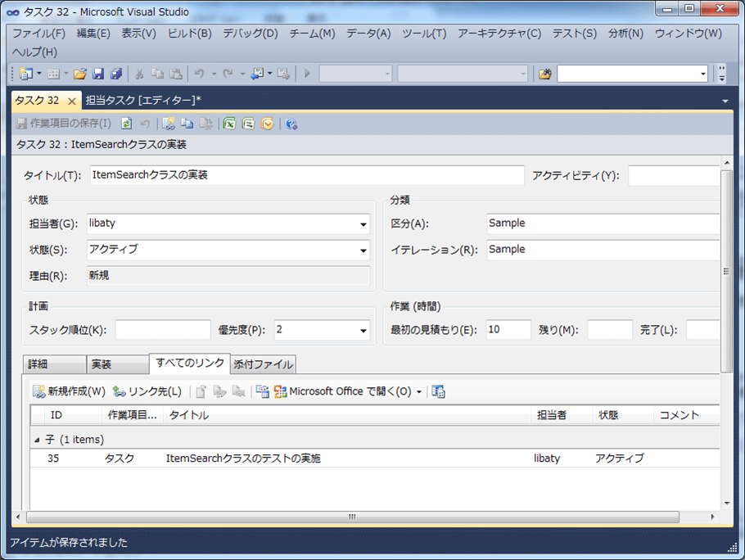Click the Copy icon in main toolbar
745x560 pixels.
(x=157, y=74)
